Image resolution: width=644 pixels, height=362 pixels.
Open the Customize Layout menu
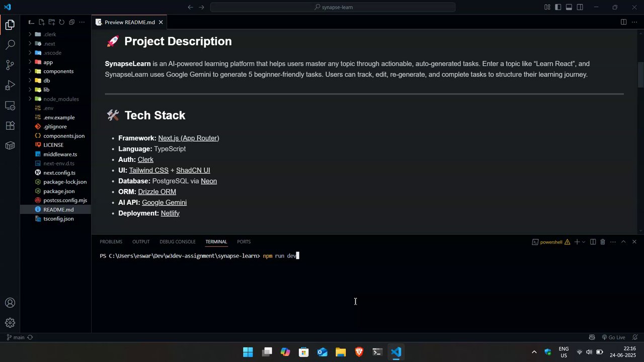[x=547, y=7]
